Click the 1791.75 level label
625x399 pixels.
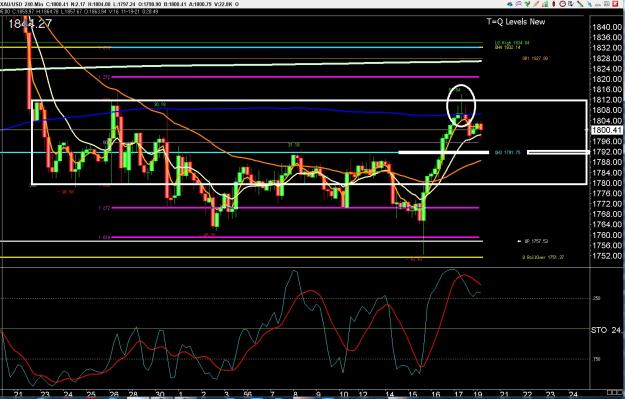[x=507, y=152]
